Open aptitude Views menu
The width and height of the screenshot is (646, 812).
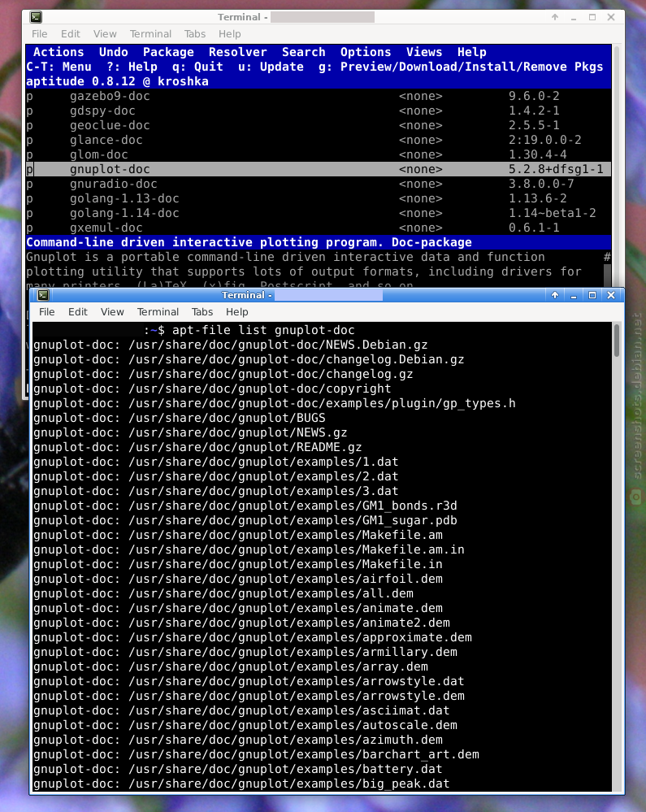pos(424,52)
